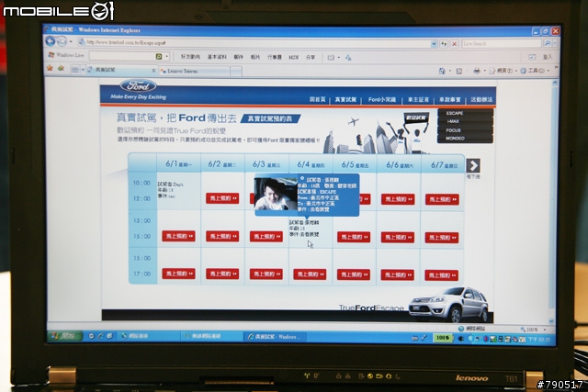Book 6/6 15:00-17:00 slot 馬上預約

click(x=398, y=275)
